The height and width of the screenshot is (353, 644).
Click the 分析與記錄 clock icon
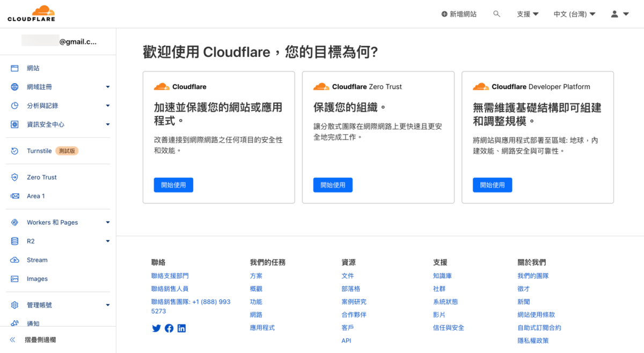pos(15,106)
